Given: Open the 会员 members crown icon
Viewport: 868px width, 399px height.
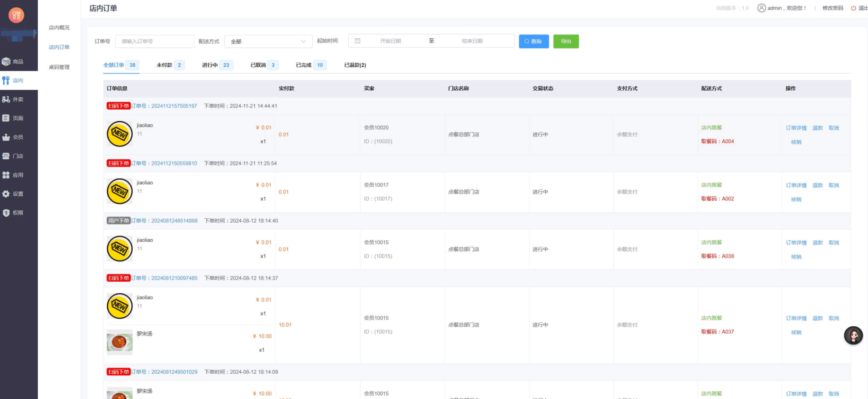Looking at the screenshot, I should tap(6, 137).
